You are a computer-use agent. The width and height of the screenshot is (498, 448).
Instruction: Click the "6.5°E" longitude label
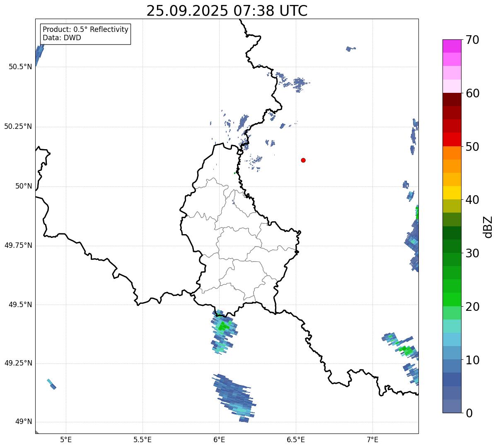point(296,440)
